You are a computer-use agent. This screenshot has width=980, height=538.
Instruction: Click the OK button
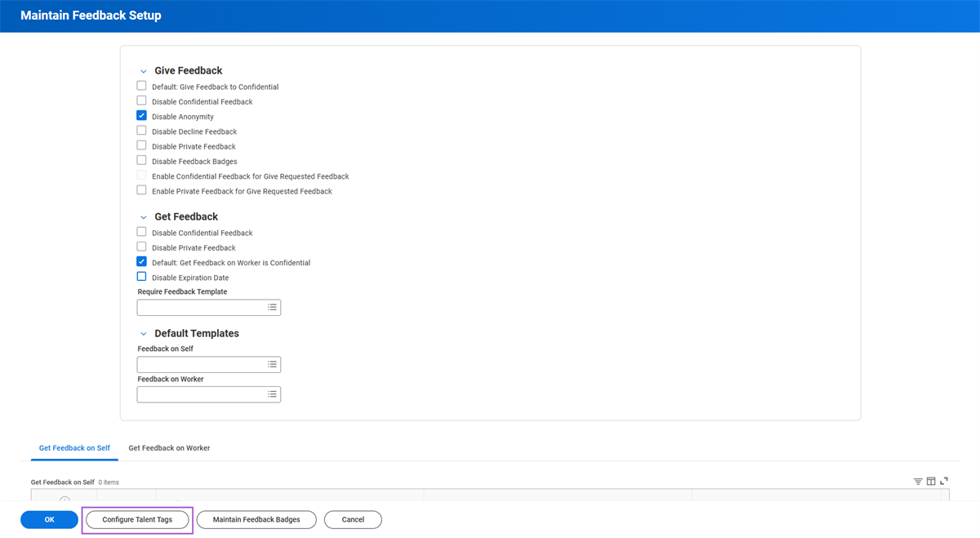pyautogui.click(x=49, y=519)
